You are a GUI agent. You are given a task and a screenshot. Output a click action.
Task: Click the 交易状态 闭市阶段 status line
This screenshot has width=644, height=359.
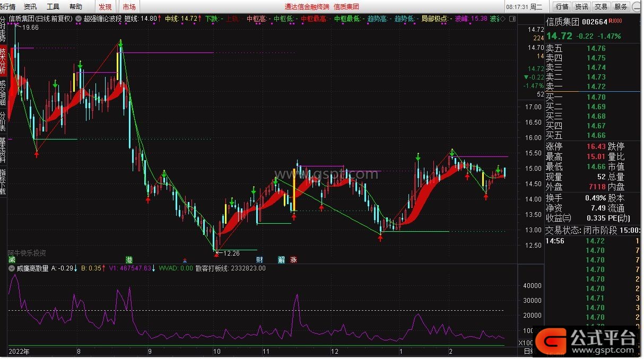[x=593, y=230]
